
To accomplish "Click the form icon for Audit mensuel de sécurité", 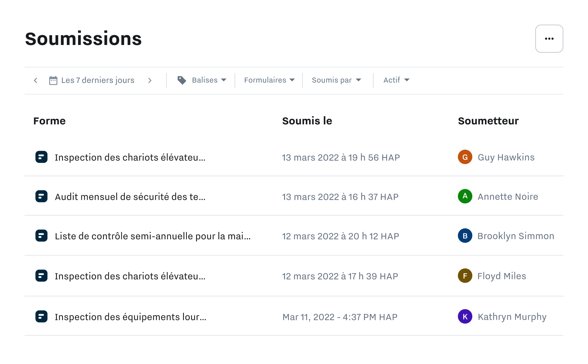I will [41, 196].
